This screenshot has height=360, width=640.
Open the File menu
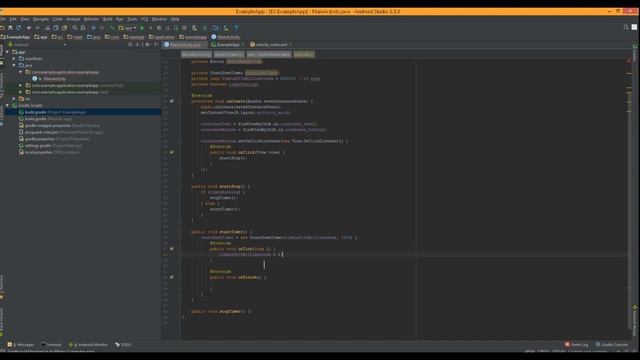(x=2, y=19)
